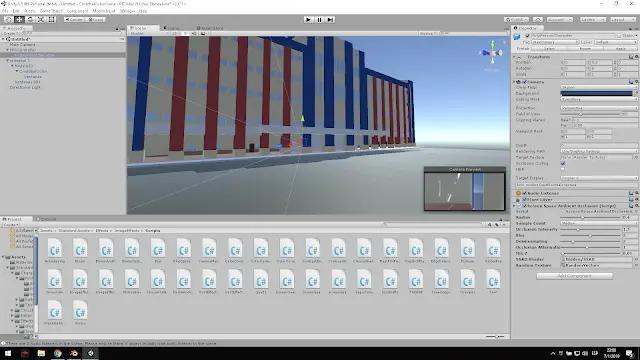
Task: Open the Window menu
Action: point(127,11)
